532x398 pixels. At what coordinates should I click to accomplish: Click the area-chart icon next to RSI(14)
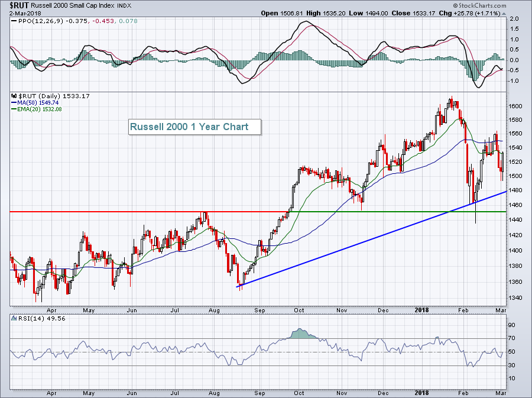coord(14,318)
